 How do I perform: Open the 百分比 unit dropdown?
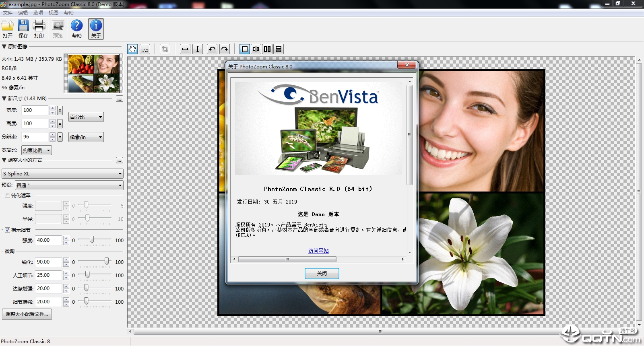(x=86, y=117)
